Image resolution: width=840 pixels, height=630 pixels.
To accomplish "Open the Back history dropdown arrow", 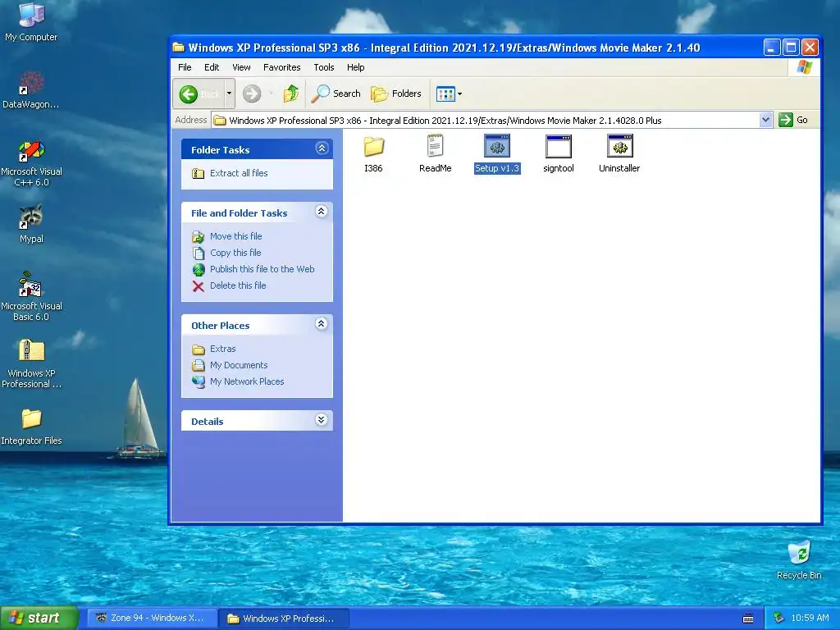I will point(230,94).
